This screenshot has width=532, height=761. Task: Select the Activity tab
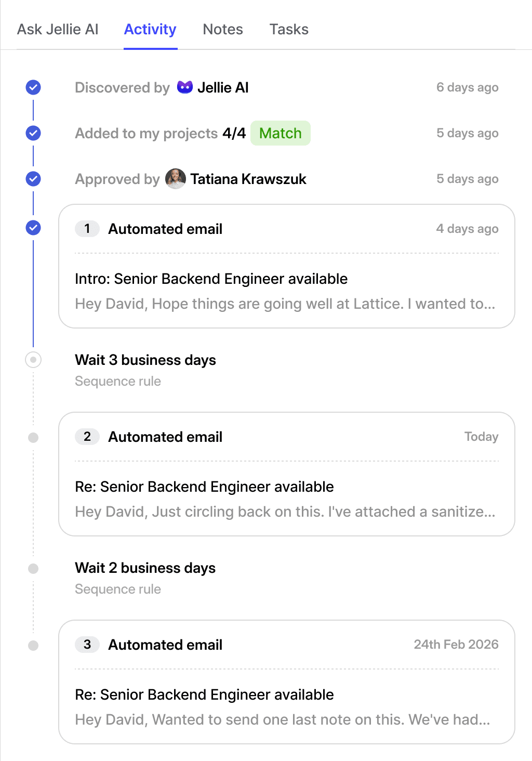point(150,30)
